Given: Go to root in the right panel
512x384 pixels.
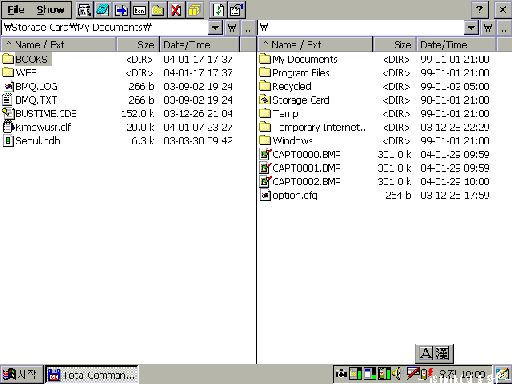Looking at the screenshot, I should (x=488, y=28).
